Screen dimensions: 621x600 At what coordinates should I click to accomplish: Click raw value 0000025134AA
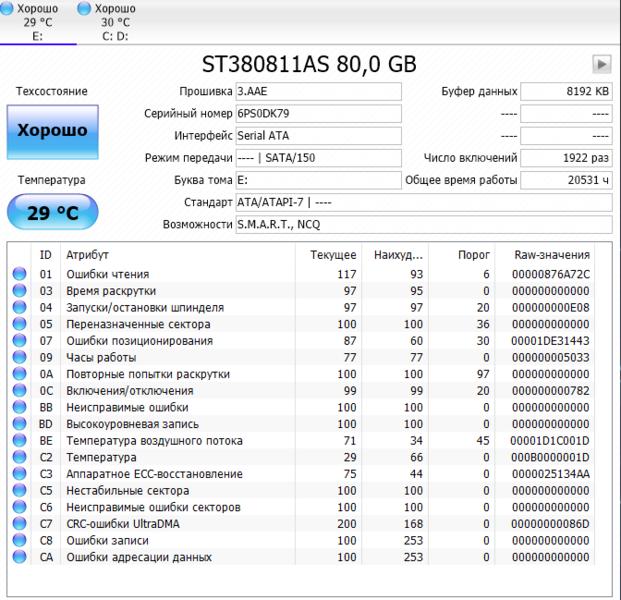pyautogui.click(x=551, y=474)
